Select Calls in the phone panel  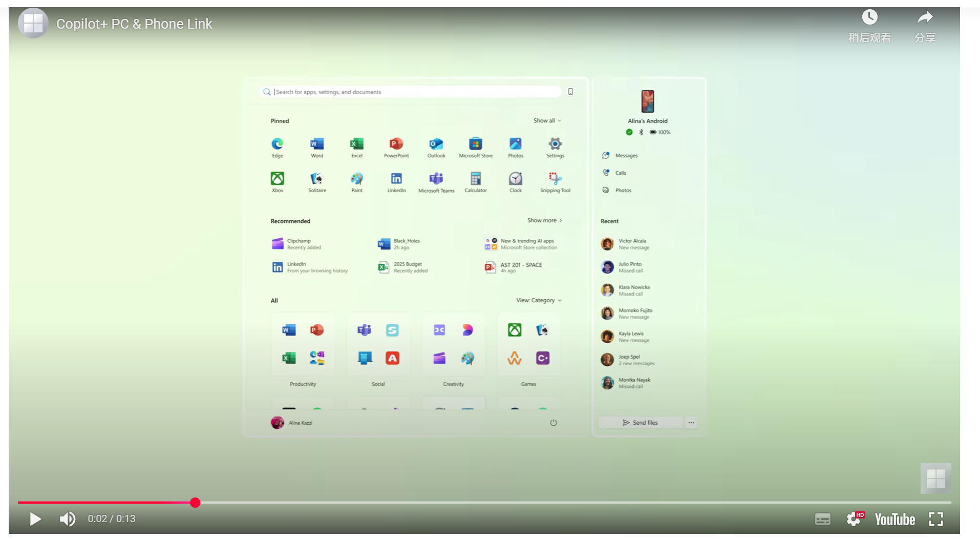point(620,173)
